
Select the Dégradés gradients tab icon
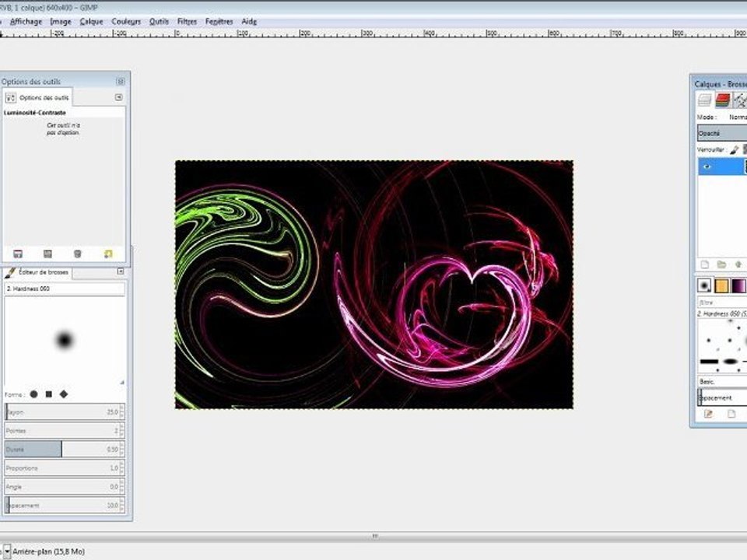[738, 285]
